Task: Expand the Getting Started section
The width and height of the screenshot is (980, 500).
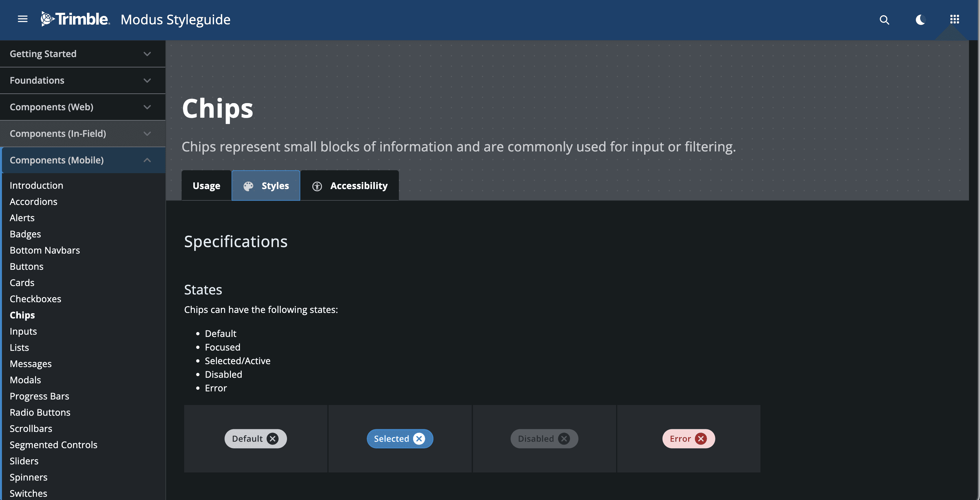Action: point(83,54)
